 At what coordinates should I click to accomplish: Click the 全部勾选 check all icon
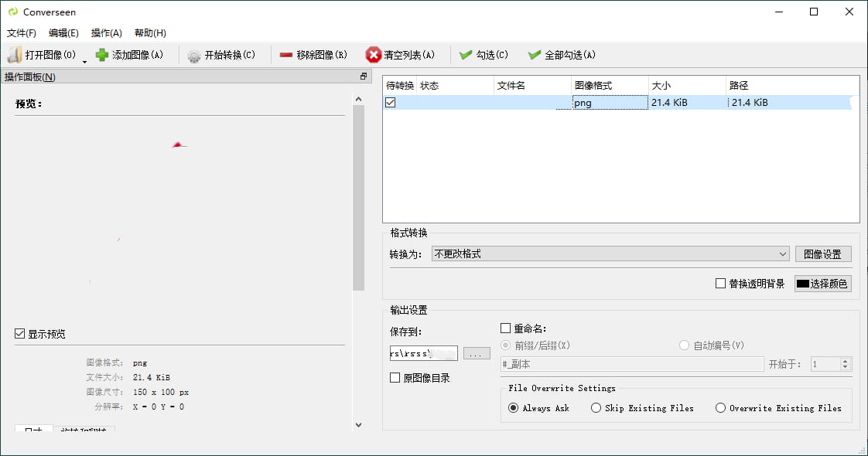pyautogui.click(x=534, y=55)
